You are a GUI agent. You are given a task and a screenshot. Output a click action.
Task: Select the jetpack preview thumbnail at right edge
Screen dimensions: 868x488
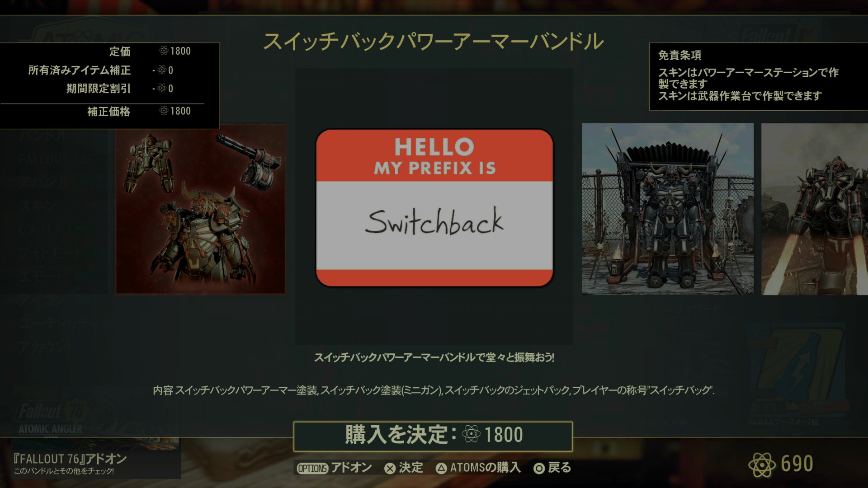815,209
